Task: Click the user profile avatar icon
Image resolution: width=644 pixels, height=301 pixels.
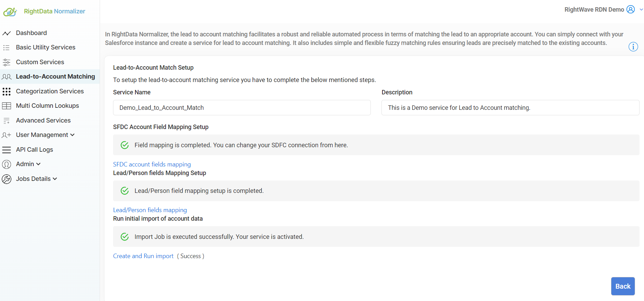Action: pyautogui.click(x=631, y=9)
